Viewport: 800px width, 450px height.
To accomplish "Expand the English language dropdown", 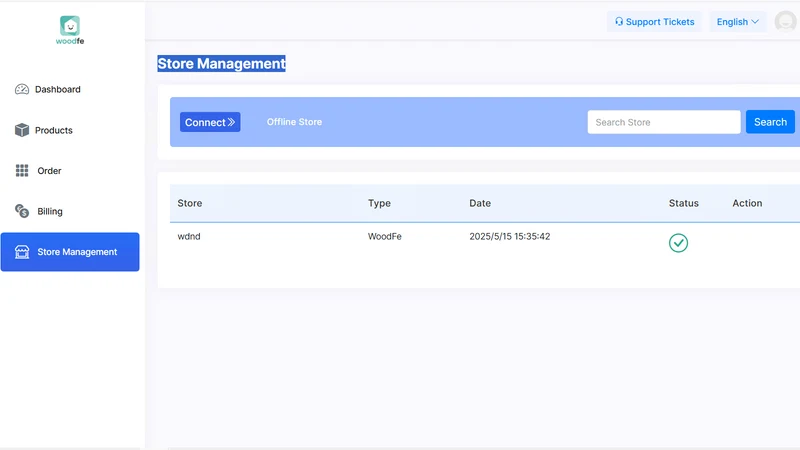I will click(737, 22).
